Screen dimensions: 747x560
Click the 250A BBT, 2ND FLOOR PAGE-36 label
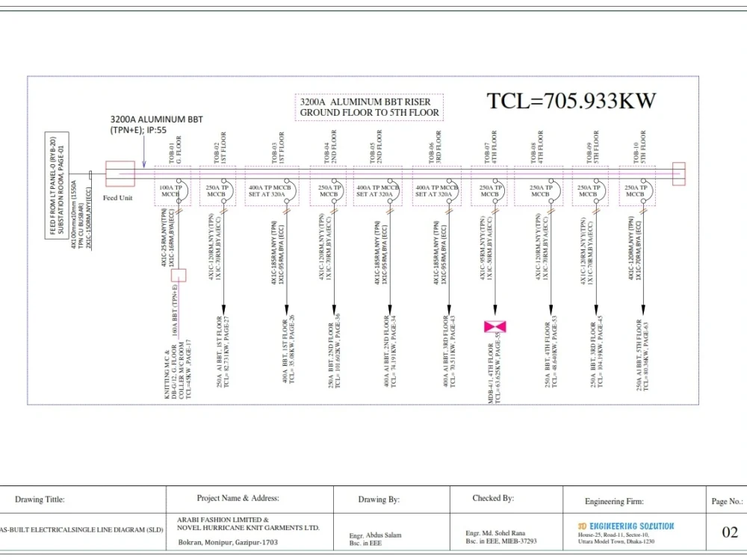334,351
